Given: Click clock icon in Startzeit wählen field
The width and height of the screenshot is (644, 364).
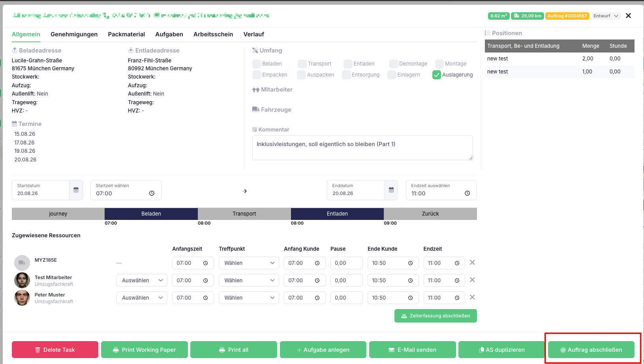Looking at the screenshot, I should pos(152,193).
